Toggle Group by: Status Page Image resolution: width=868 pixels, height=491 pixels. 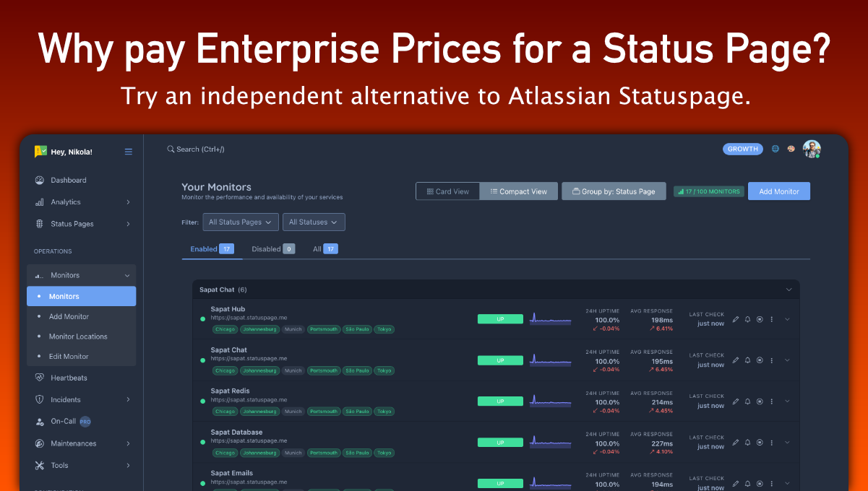(x=614, y=191)
